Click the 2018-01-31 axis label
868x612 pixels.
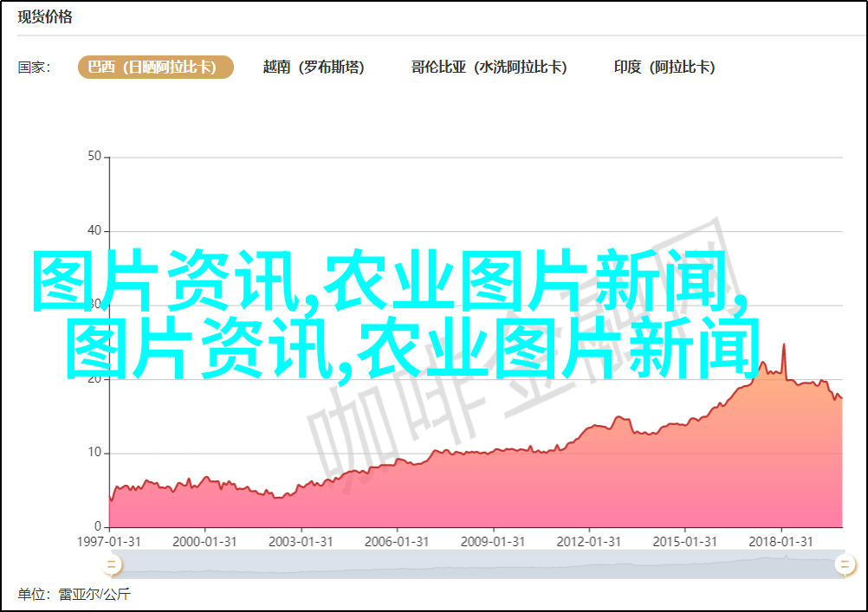click(781, 542)
